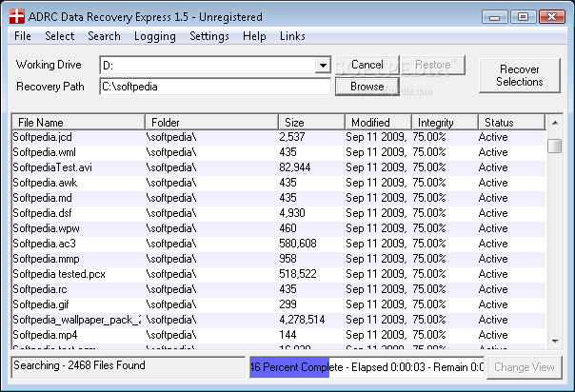The image size is (575, 392).
Task: Click size value 82,944
Action: pos(295,167)
